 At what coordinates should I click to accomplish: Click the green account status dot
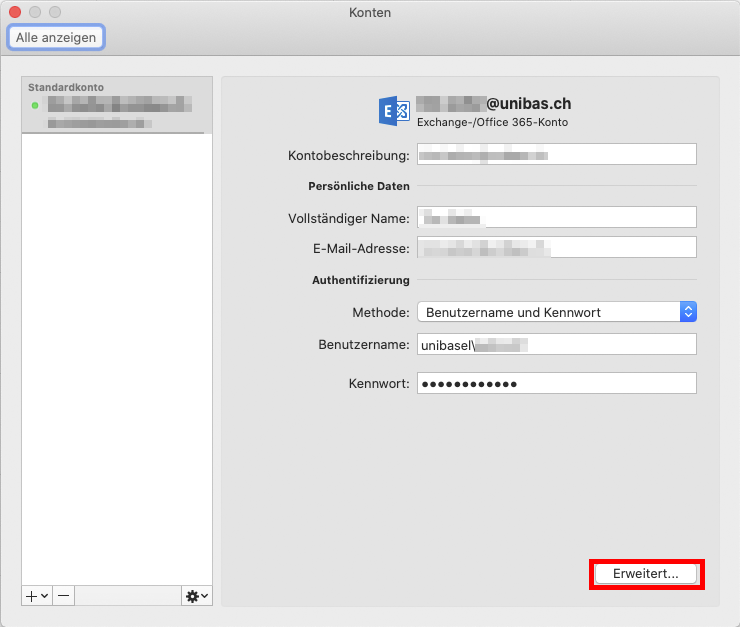click(x=35, y=105)
